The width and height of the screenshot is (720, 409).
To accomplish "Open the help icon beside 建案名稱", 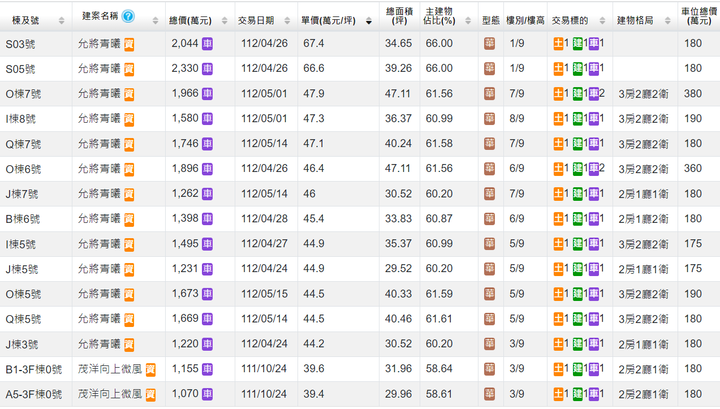I will pos(128,17).
